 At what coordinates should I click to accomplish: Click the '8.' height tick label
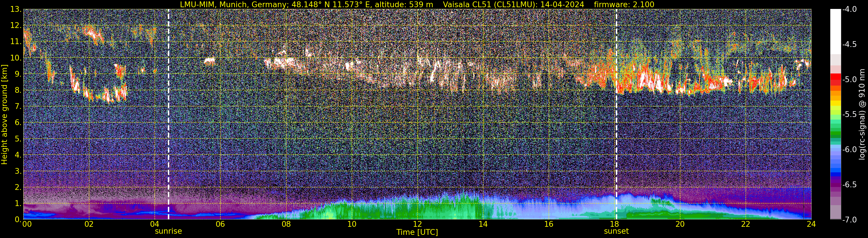pyautogui.click(x=18, y=90)
